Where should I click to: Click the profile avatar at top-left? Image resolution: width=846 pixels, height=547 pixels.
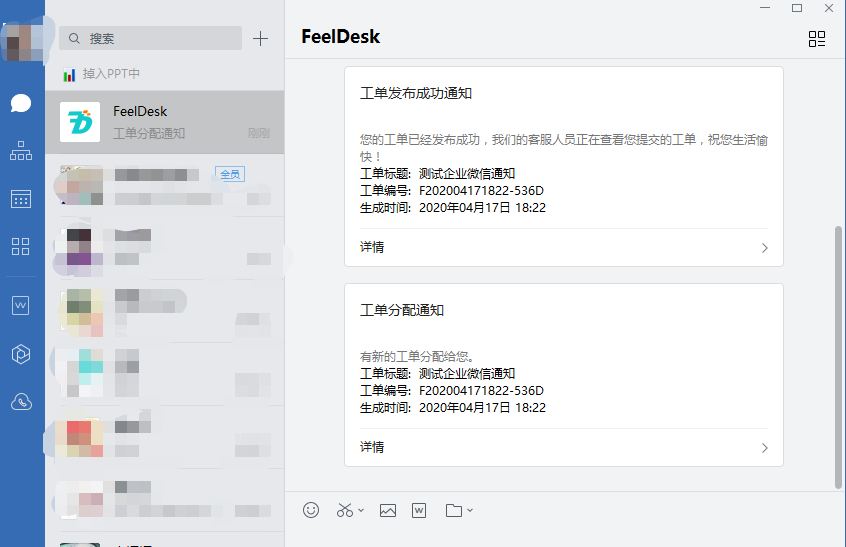pyautogui.click(x=22, y=42)
